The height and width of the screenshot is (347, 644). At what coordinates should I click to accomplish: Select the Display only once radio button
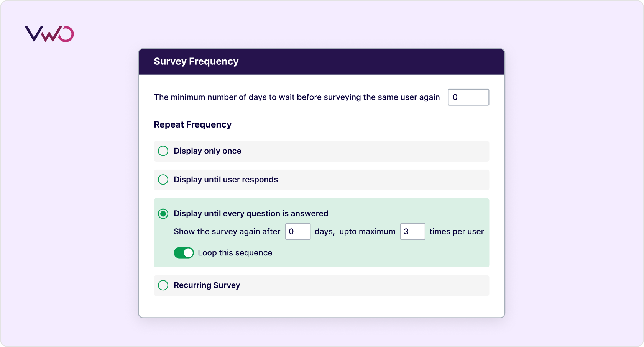pyautogui.click(x=163, y=151)
